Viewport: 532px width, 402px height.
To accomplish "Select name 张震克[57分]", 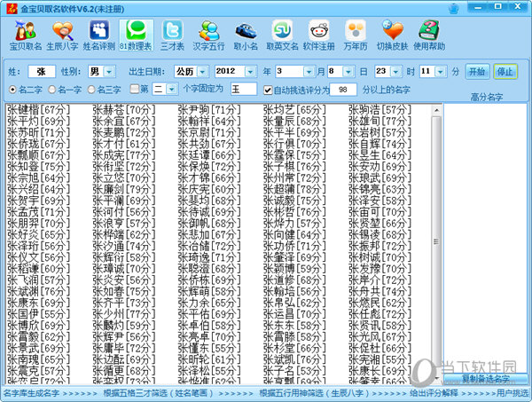I will (x=38, y=371).
